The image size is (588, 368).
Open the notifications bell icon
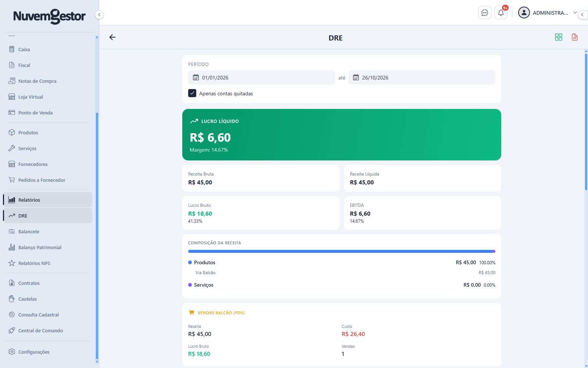501,13
